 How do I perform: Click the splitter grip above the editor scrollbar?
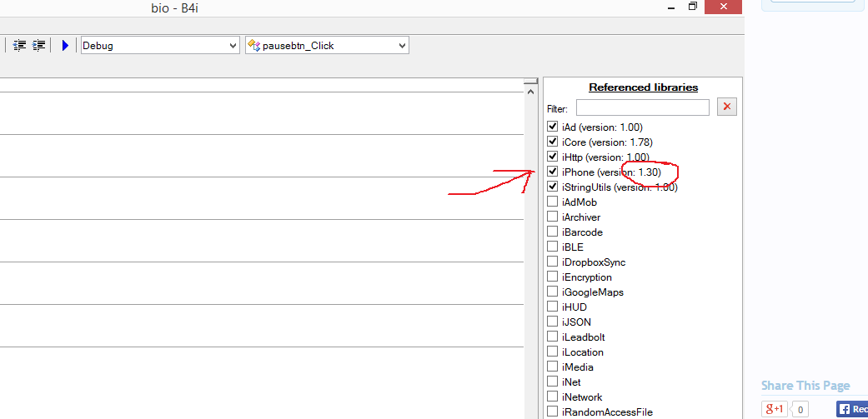click(x=530, y=82)
